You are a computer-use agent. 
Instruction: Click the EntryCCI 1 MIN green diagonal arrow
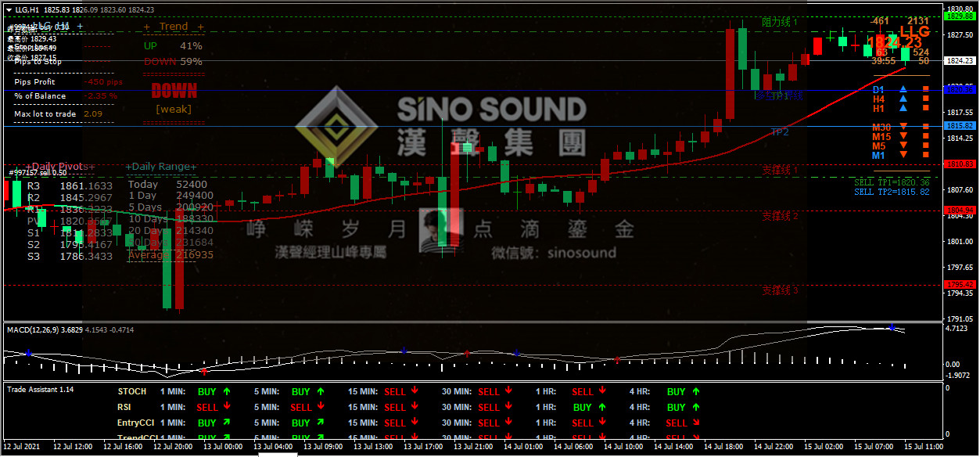pos(227,423)
